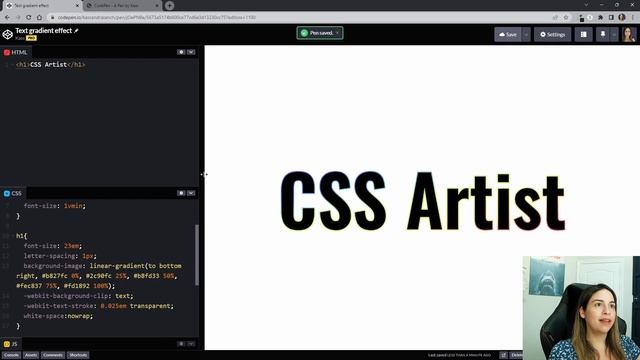This screenshot has height=360, width=640.
Task: Show keyboard Shortcuts
Action: pyautogui.click(x=78, y=355)
